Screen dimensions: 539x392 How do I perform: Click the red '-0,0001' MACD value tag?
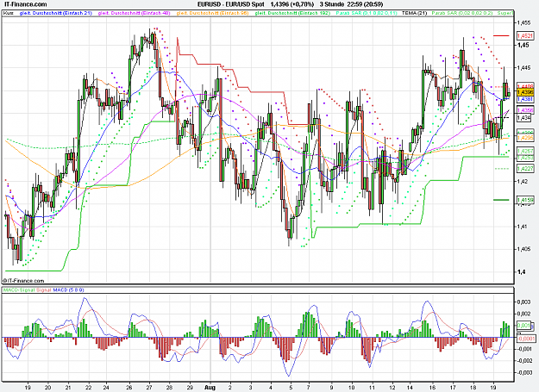pyautogui.click(x=526, y=339)
